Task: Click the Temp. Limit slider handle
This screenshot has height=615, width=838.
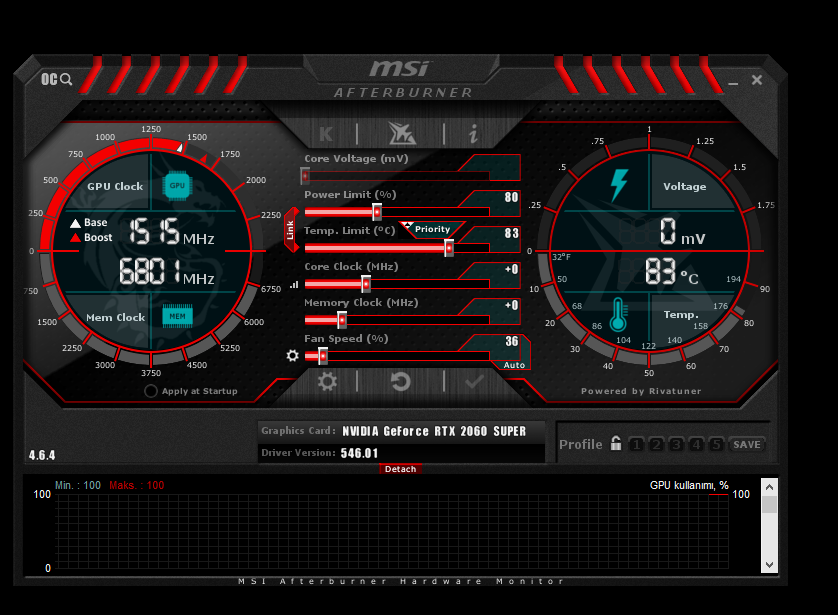Action: (449, 248)
